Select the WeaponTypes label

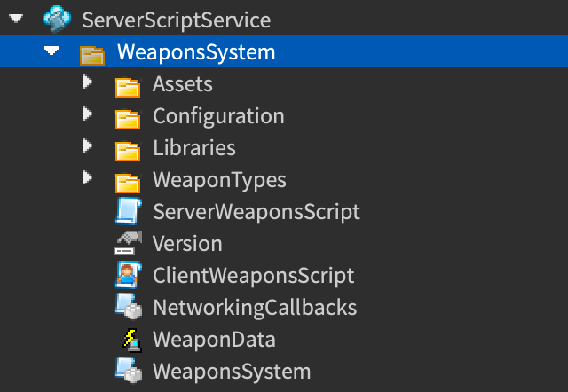point(219,180)
